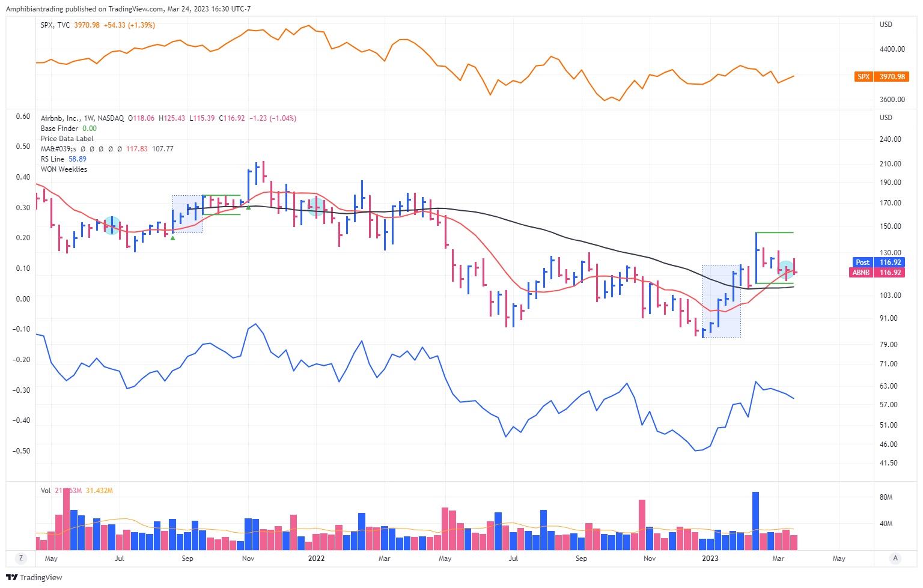
Task: Click the tallest blue volume bar
Action: coord(755,521)
